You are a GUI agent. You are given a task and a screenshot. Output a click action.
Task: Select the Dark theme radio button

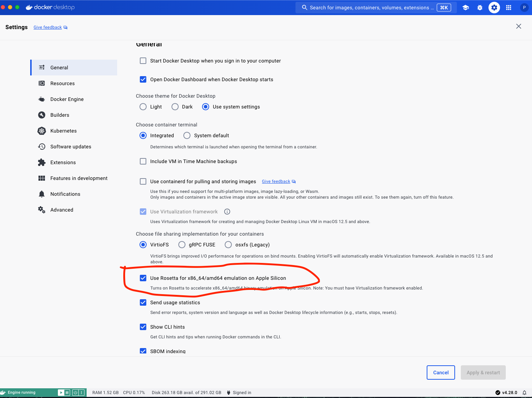point(175,107)
